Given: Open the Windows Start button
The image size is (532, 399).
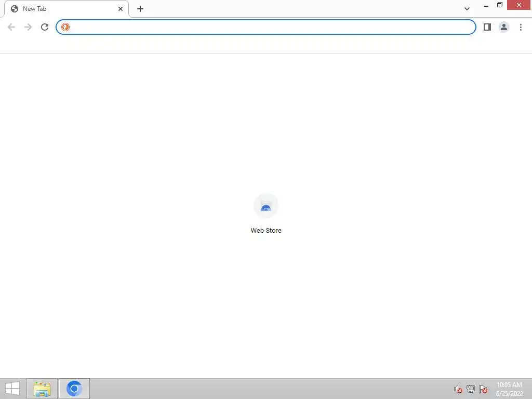Looking at the screenshot, I should click(x=12, y=389).
